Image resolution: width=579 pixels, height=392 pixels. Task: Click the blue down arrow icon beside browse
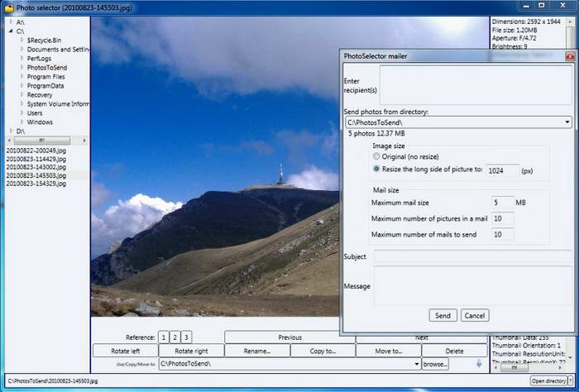click(x=479, y=364)
